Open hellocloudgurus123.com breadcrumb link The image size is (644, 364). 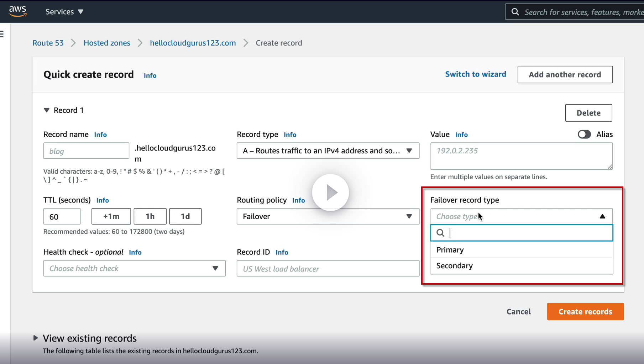point(193,43)
